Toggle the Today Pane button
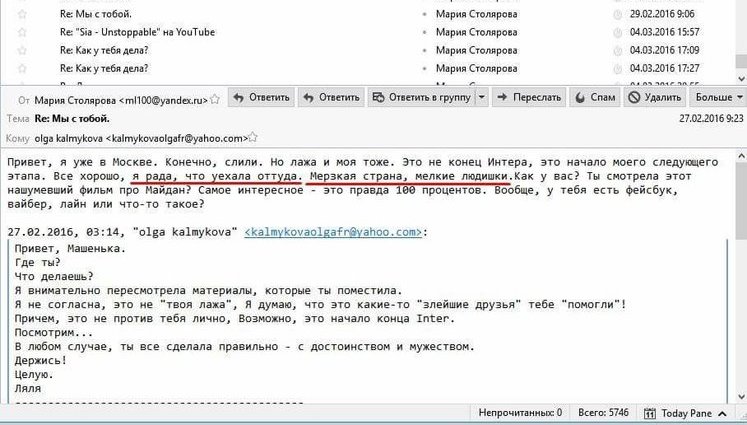The height and width of the screenshot is (425, 747). pos(686,414)
